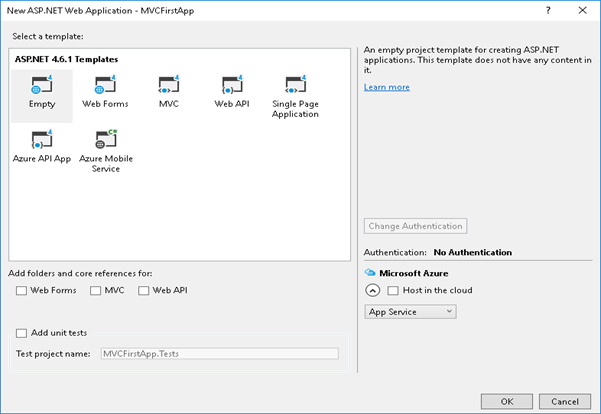Click the Microsoft Azure cloud icon

pyautogui.click(x=370, y=272)
